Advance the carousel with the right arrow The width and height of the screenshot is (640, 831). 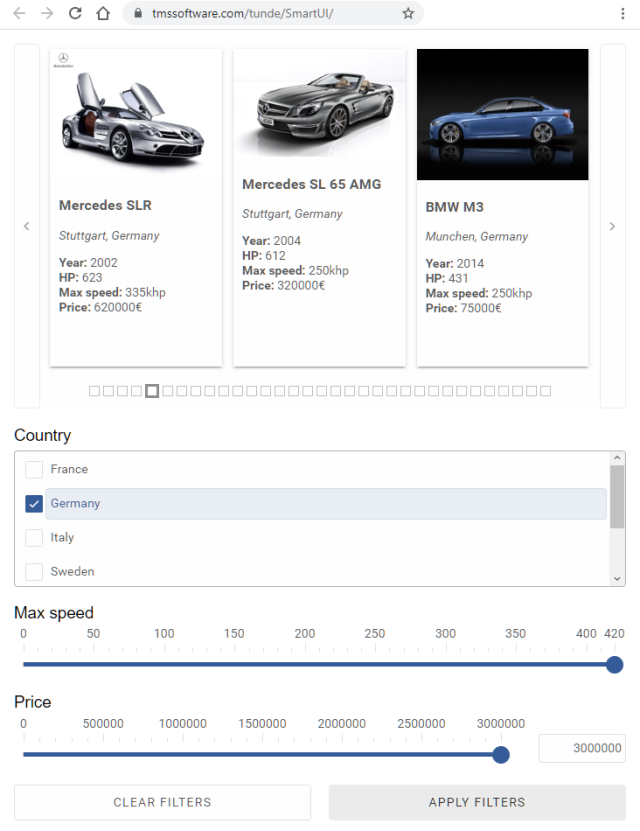pyautogui.click(x=612, y=226)
